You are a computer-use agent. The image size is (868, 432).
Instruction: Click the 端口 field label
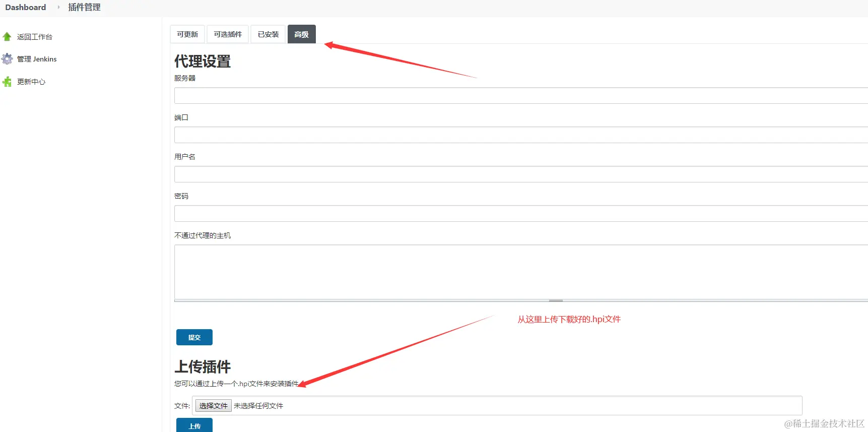click(x=181, y=117)
